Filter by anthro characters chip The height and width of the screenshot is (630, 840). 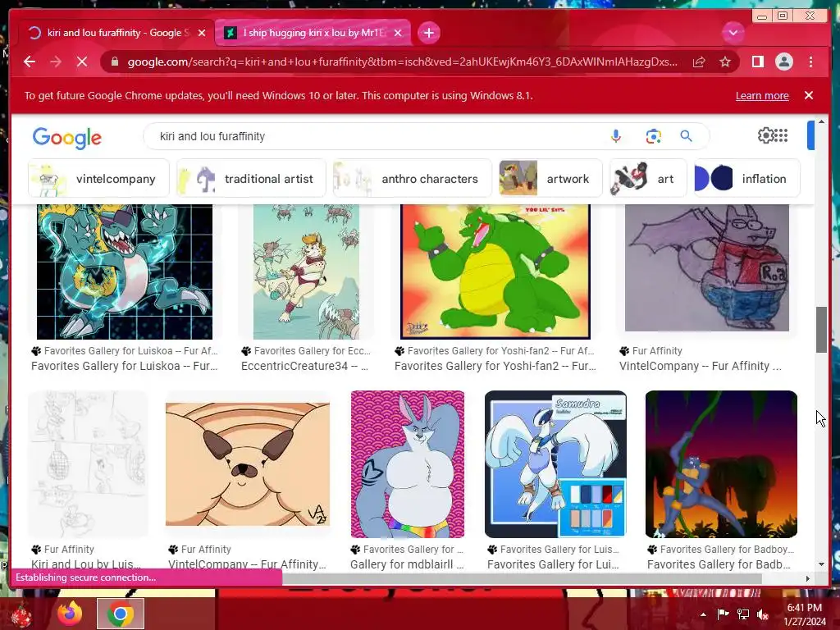[x=412, y=178]
